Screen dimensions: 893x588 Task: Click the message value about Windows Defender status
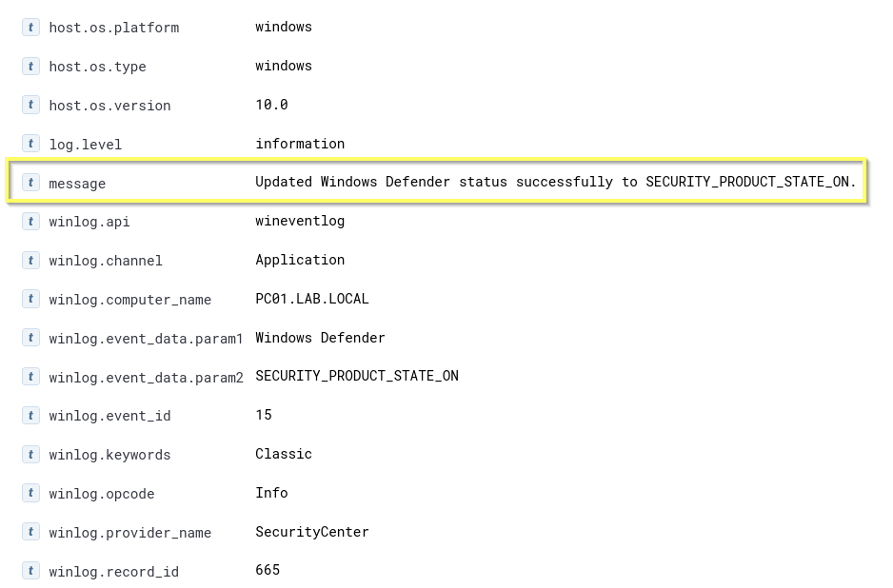pos(555,182)
